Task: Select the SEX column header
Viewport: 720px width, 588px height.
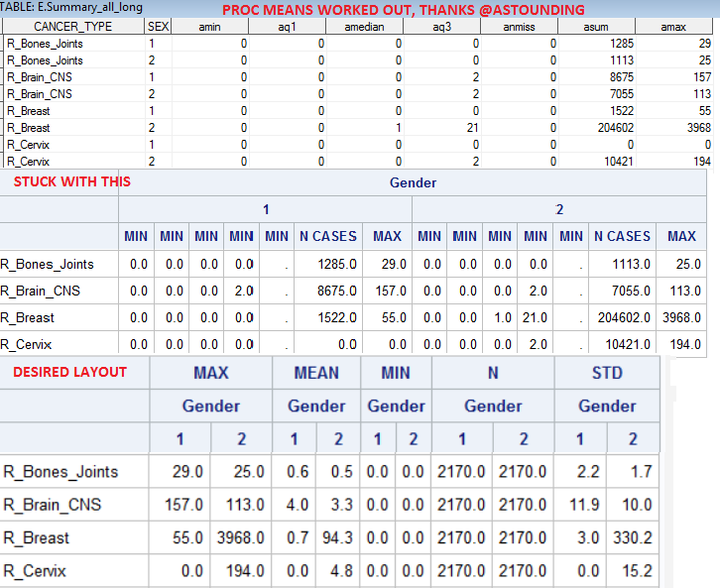Action: click(x=158, y=27)
